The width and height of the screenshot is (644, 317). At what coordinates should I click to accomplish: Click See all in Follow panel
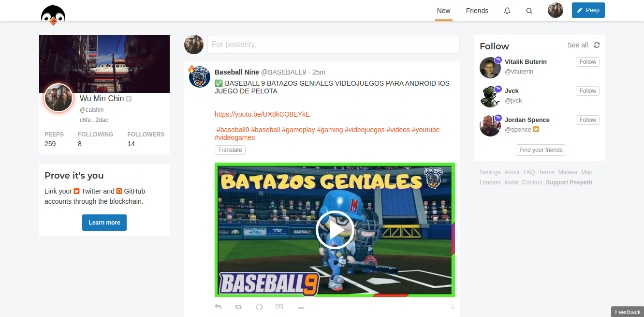[577, 45]
